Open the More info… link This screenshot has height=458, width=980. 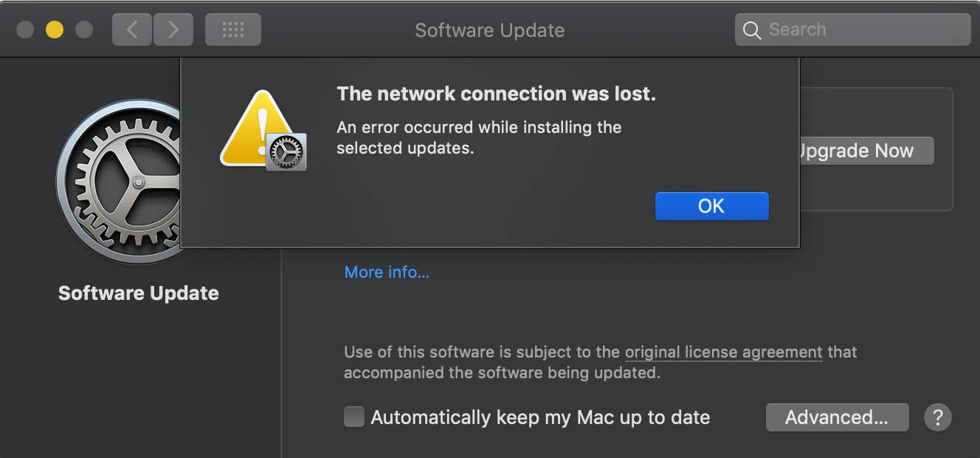tap(387, 272)
